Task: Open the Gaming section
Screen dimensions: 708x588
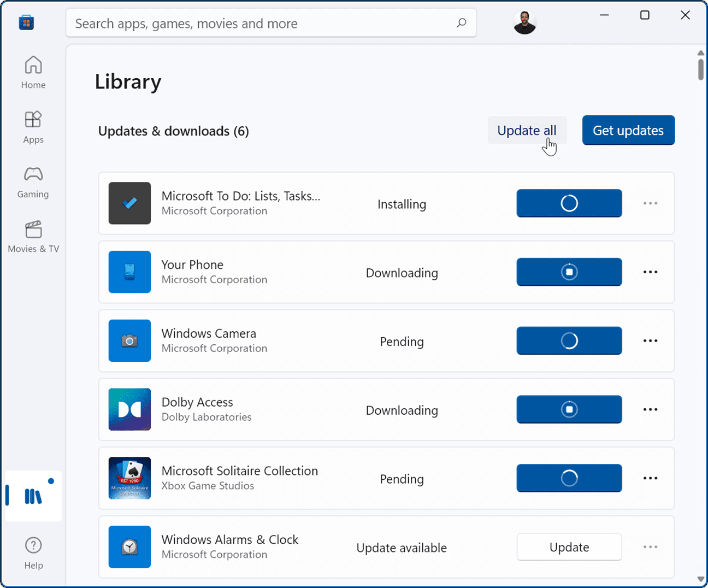Action: point(33,181)
